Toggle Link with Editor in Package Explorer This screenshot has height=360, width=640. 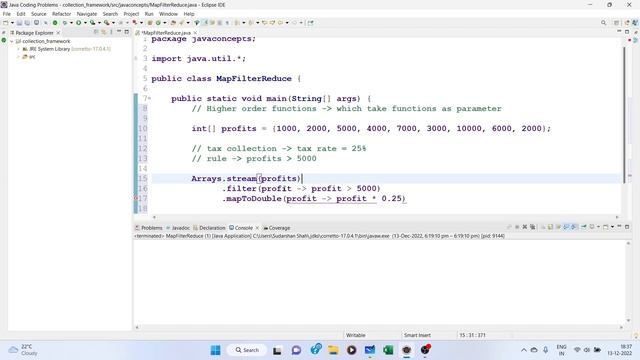[x=104, y=32]
